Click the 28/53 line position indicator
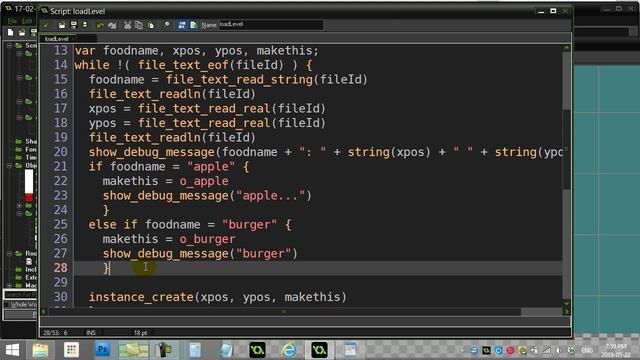Screen dimensions: 640x360 [x=55, y=333]
